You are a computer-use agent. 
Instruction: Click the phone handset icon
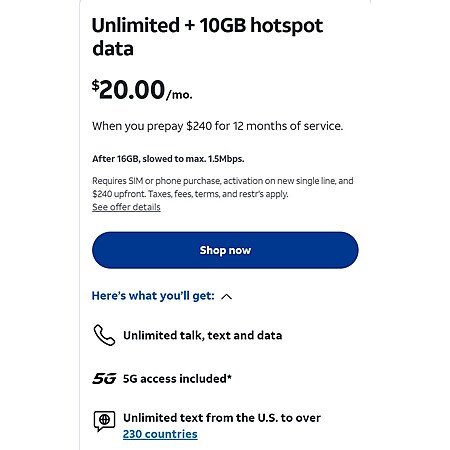[x=104, y=335]
